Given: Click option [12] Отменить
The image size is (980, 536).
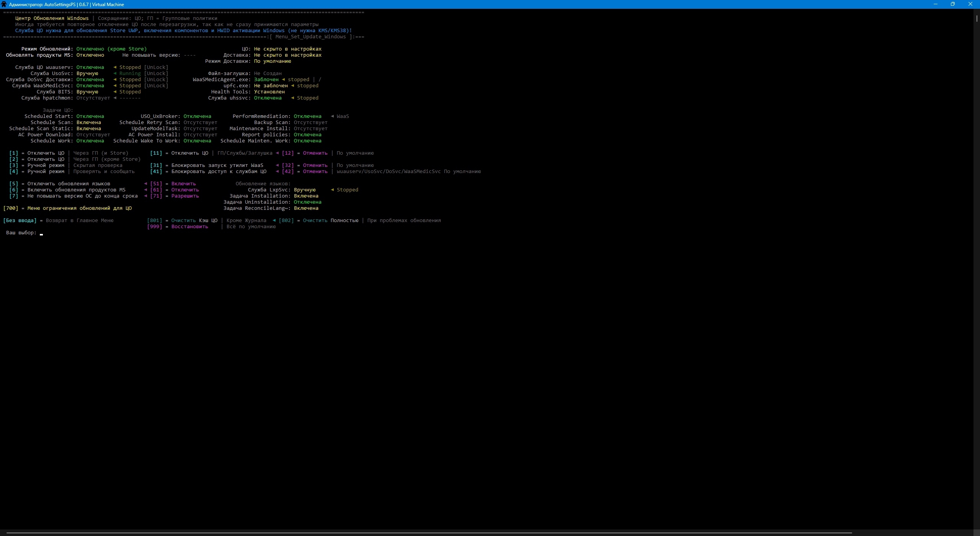Looking at the screenshot, I should tap(305, 153).
